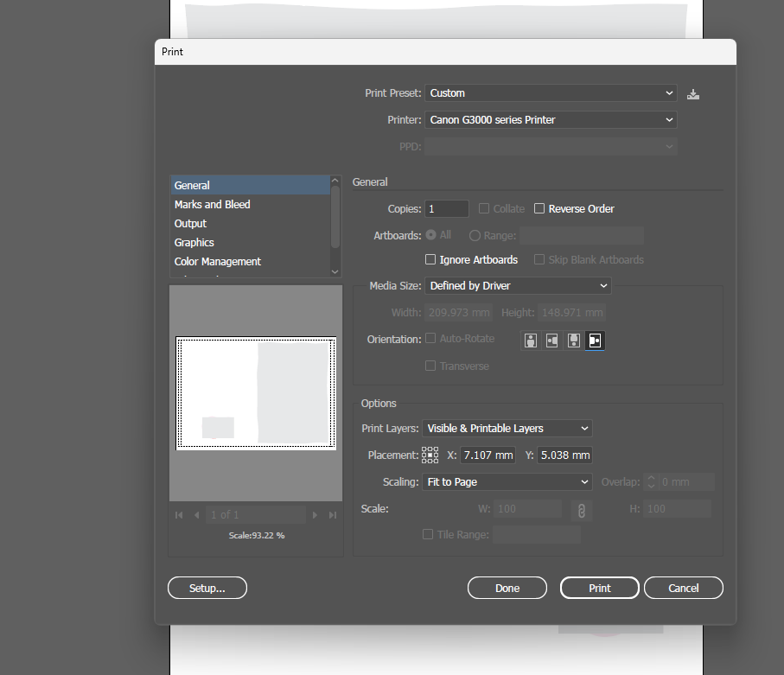Screen dimensions: 784x675
Task: Expand the Printer dropdown list
Action: (x=551, y=120)
